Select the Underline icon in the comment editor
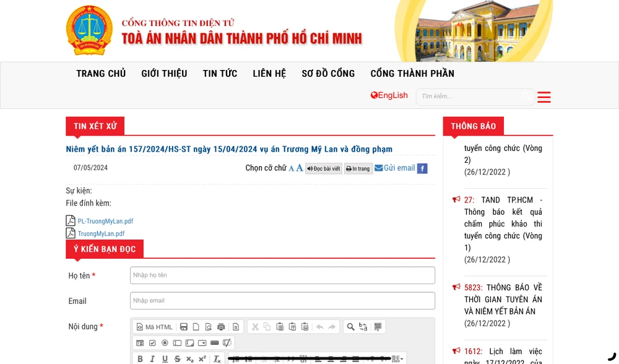Screen dimensions: 619x364 (164, 358)
